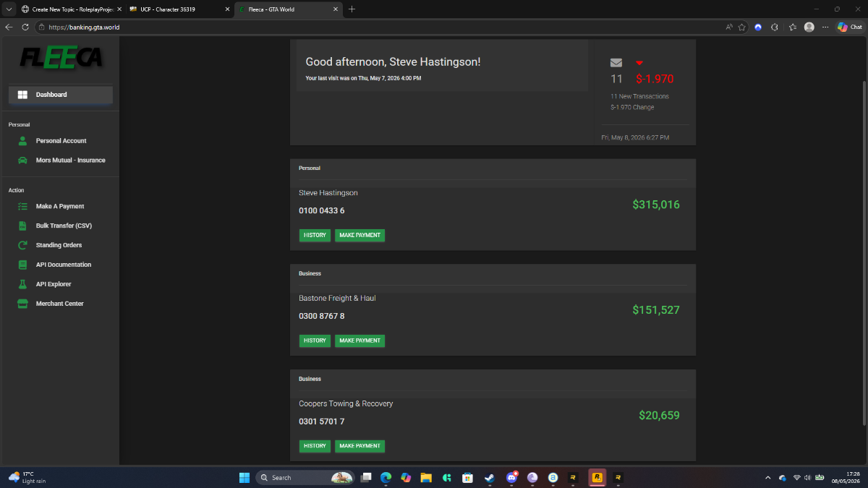Click the Windows Start button
This screenshot has height=488, width=868.
[x=244, y=478]
